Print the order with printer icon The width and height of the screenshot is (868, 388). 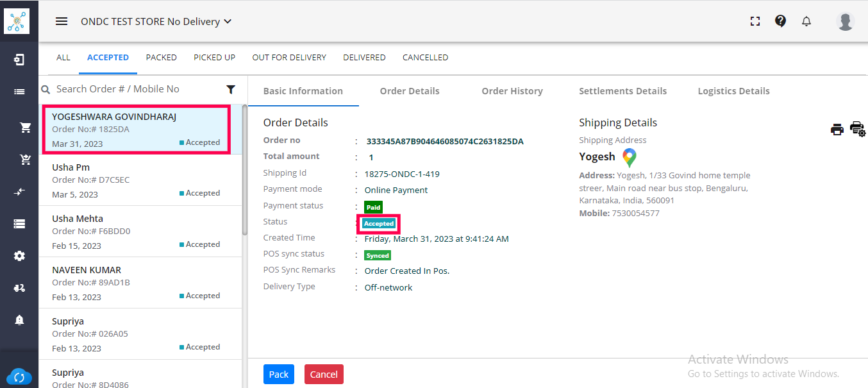point(837,130)
